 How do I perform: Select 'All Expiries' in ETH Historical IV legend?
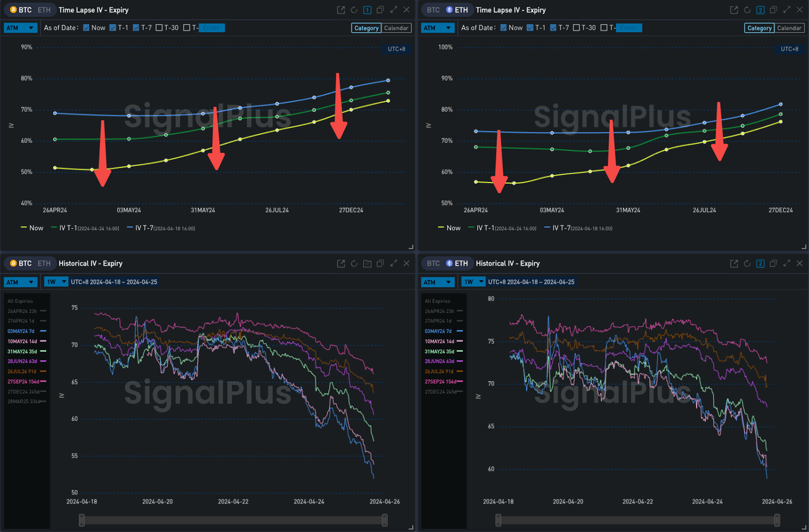[437, 301]
